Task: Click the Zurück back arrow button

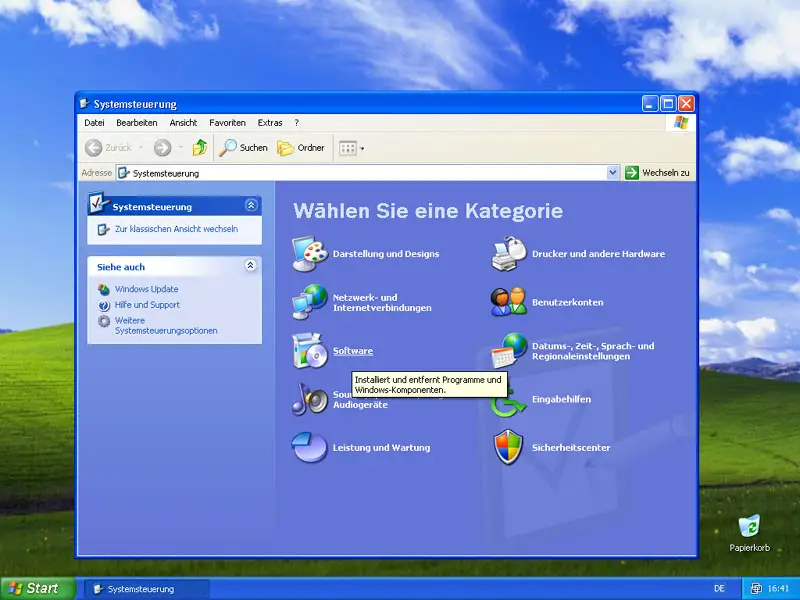Action: tap(108, 148)
